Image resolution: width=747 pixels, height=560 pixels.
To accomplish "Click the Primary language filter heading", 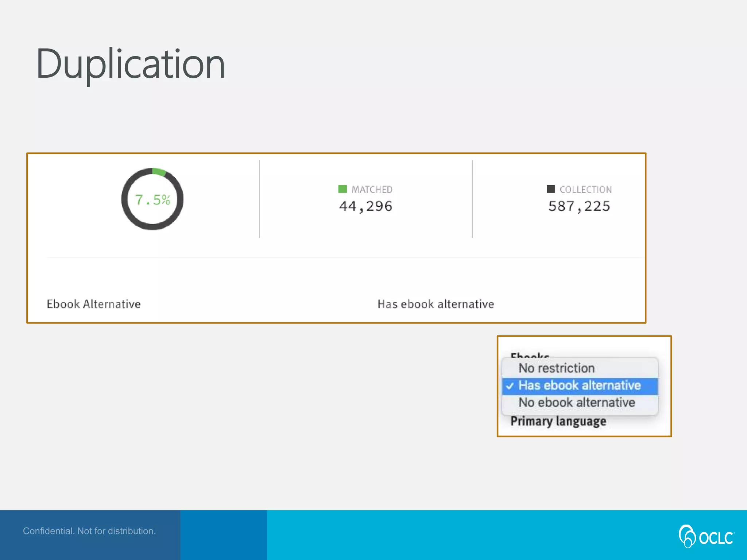I will [558, 421].
